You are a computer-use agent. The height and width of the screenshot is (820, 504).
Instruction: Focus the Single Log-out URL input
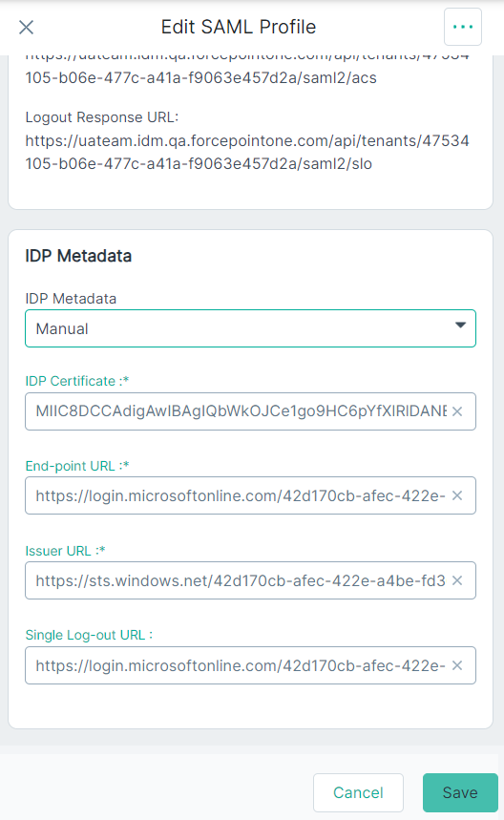coord(241,665)
